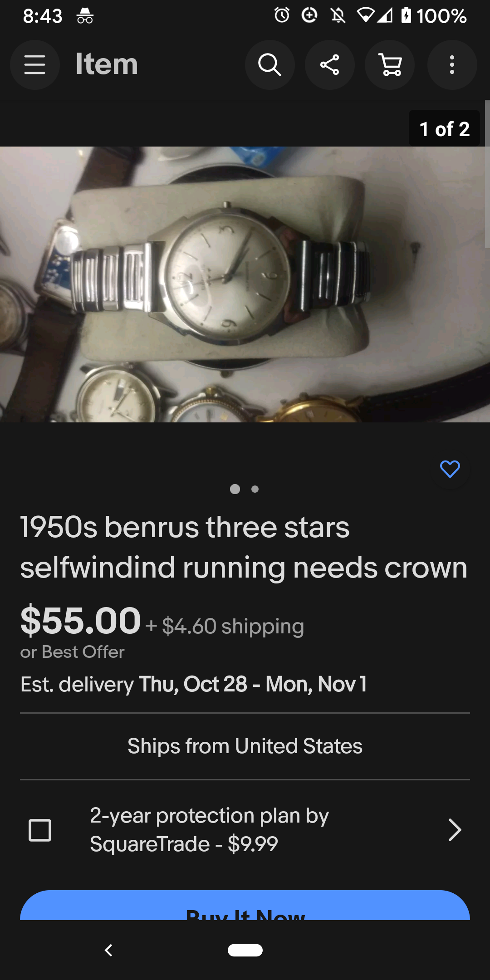Open the main watch photo
The image size is (490, 980).
click(245, 284)
